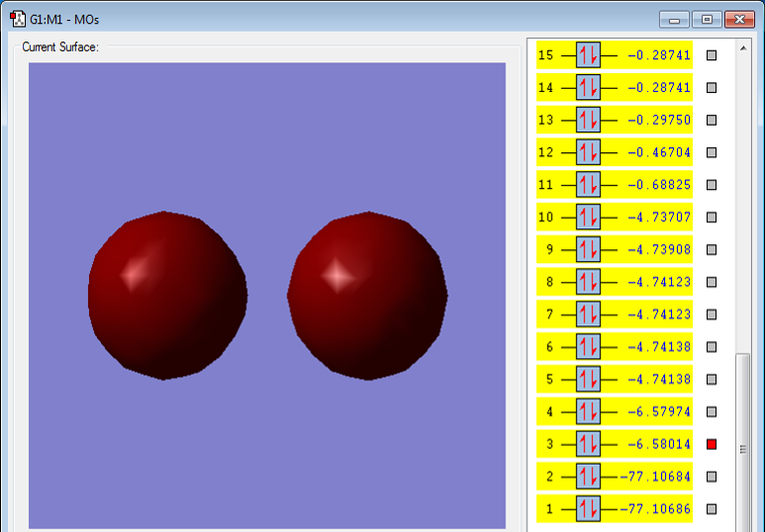Click energy value -0.68825
The width and height of the screenshot is (765, 532).
659,185
